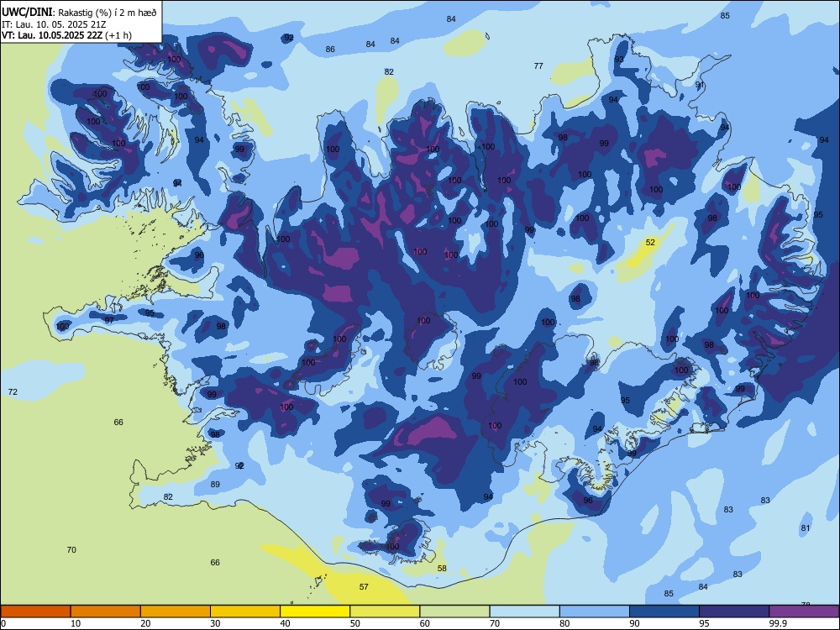840x630 pixels.
Task: Click the legend tick label 90
Action: pos(634,623)
